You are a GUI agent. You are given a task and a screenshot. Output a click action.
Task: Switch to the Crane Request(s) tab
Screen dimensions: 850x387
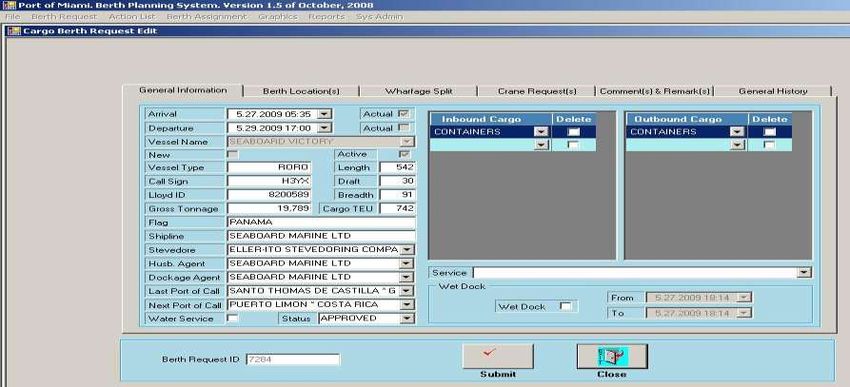[x=537, y=91]
